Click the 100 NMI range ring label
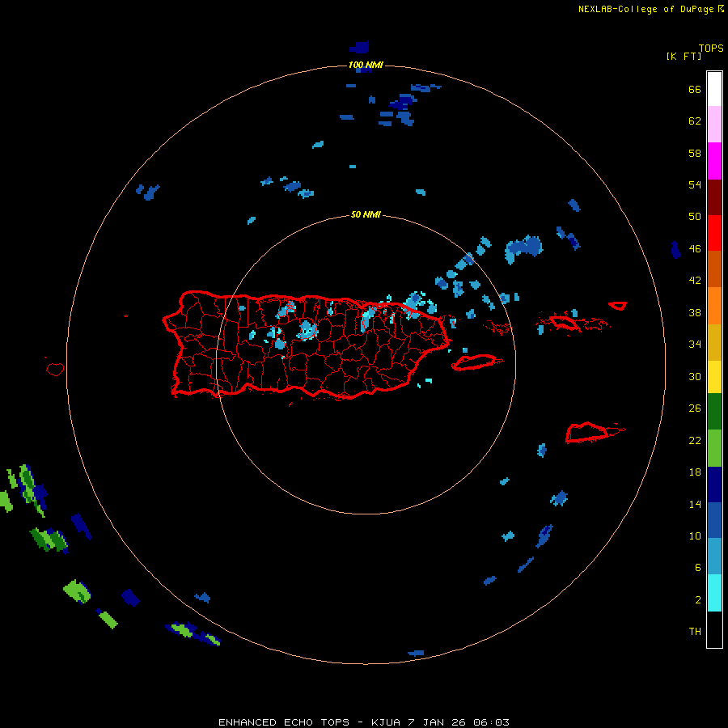The width and height of the screenshot is (728, 728). click(366, 65)
